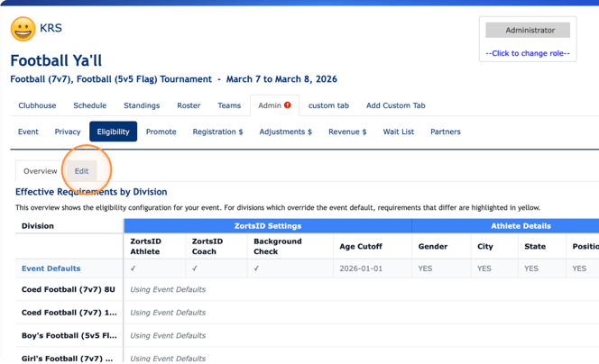The height and width of the screenshot is (364, 599).
Task: Go to the Roster tab
Action: click(x=189, y=105)
